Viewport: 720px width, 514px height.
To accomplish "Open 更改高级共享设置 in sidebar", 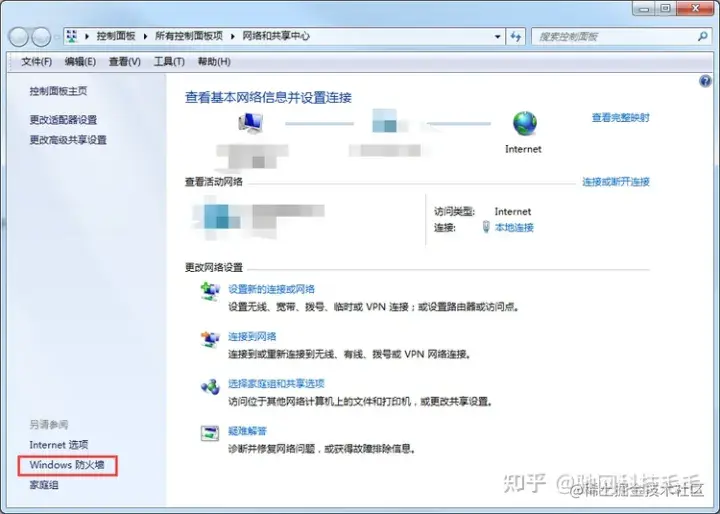I will point(68,140).
